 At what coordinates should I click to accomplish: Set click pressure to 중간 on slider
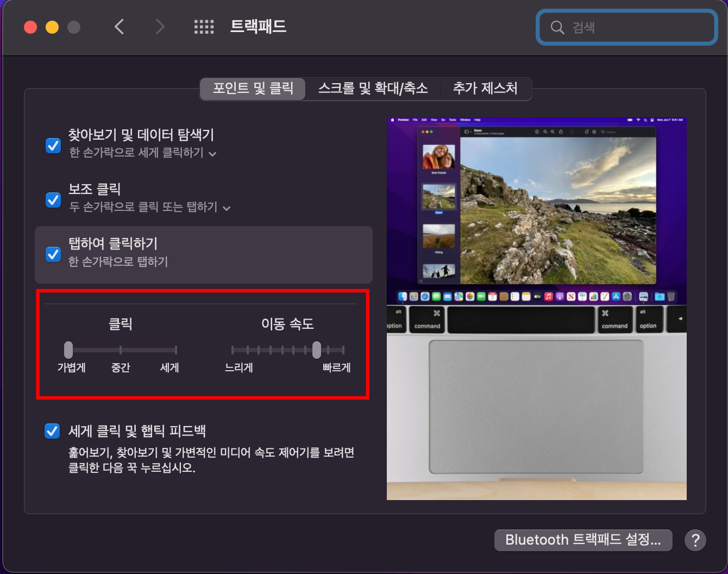(121, 350)
